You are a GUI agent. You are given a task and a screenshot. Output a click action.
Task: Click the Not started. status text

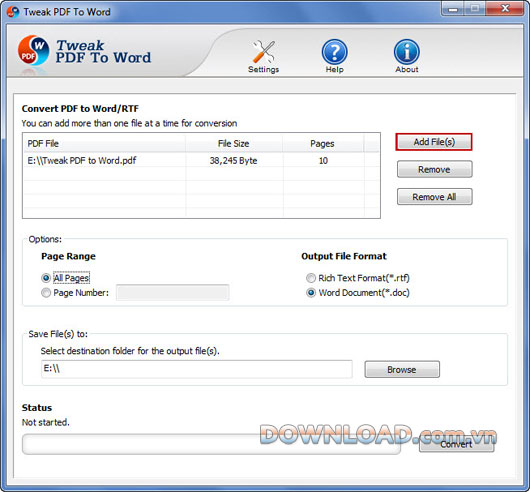(x=45, y=422)
